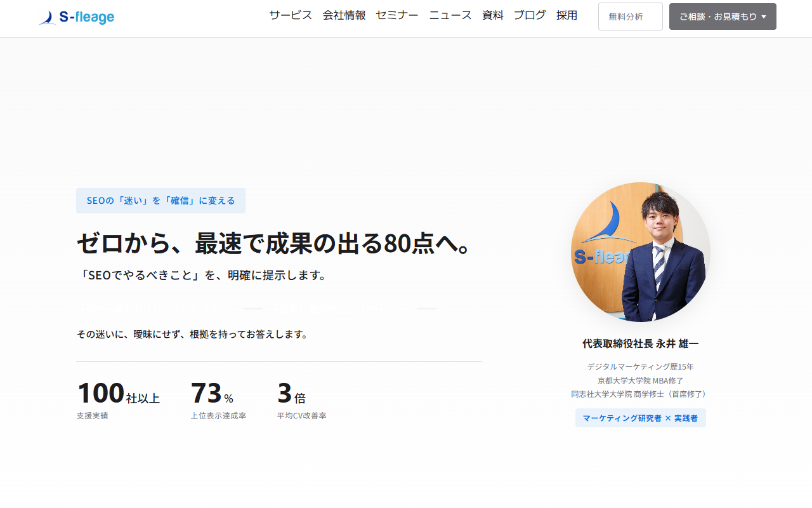Viewport: 812px width, 508px height.
Task: Select ニュース in the top navigation
Action: (x=450, y=16)
